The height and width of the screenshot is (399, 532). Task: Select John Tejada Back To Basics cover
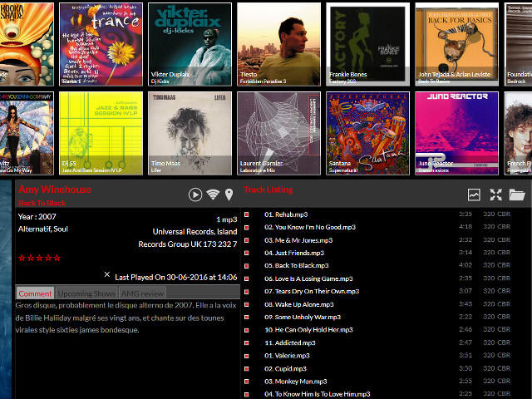(456, 44)
